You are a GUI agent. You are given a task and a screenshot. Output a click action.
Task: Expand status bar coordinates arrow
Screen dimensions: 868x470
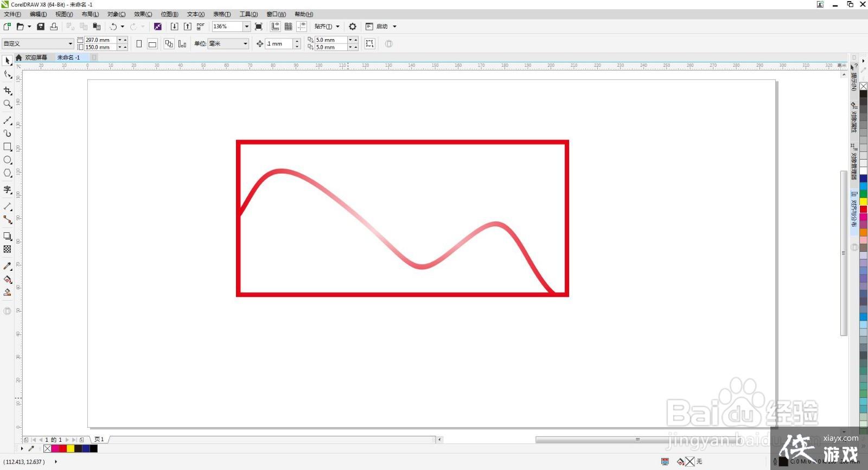click(x=56, y=461)
